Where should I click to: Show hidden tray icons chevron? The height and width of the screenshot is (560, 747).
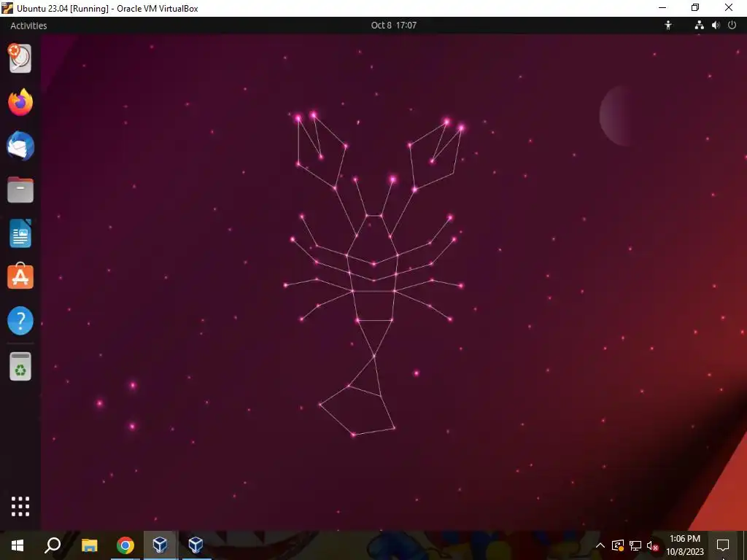coord(600,545)
